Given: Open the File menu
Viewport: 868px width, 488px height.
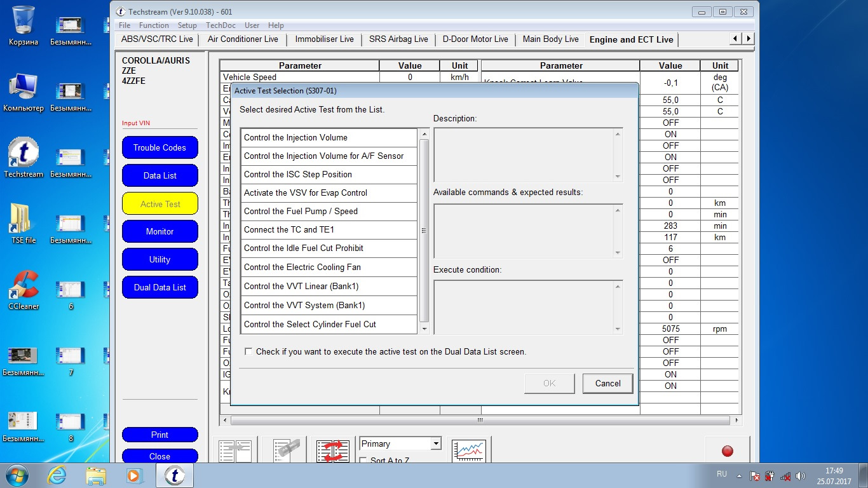Looking at the screenshot, I should tap(125, 25).
